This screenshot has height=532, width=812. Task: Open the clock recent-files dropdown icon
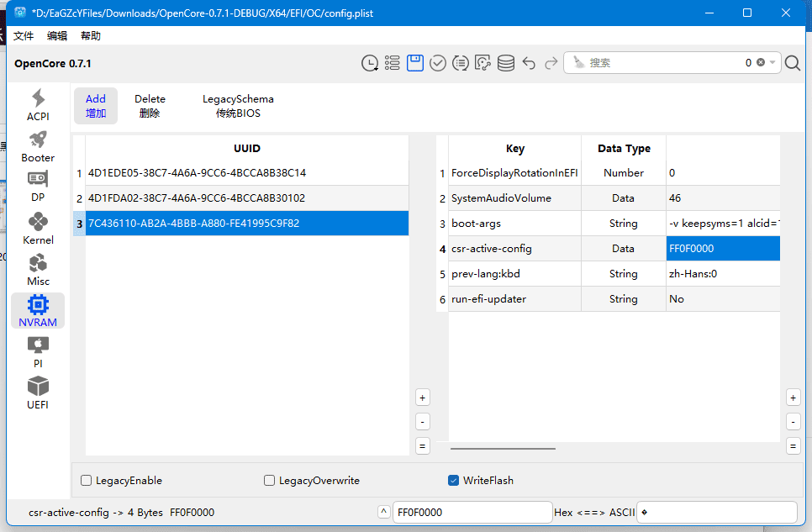click(370, 62)
